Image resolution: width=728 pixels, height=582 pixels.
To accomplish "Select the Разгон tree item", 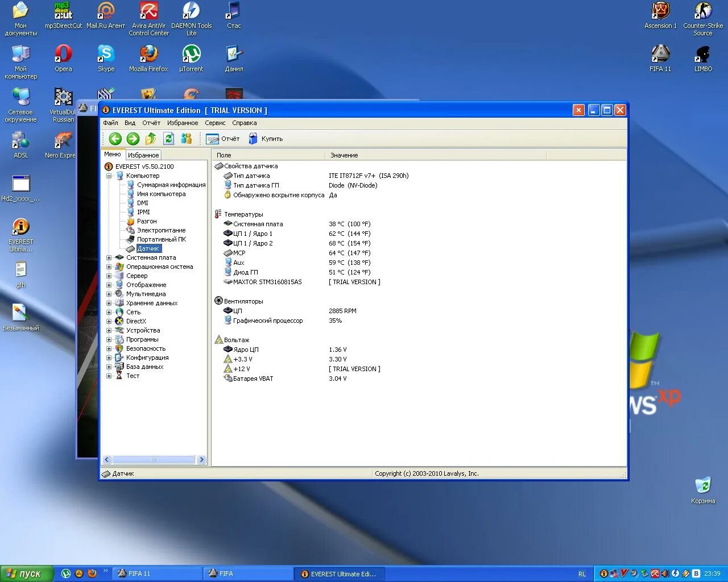I will [x=147, y=221].
